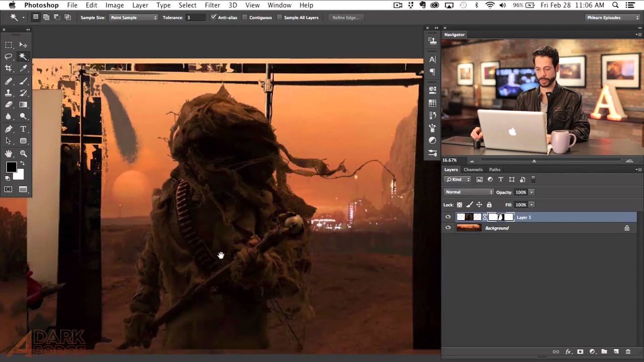Open the Kind filter dropdown

[x=458, y=179]
